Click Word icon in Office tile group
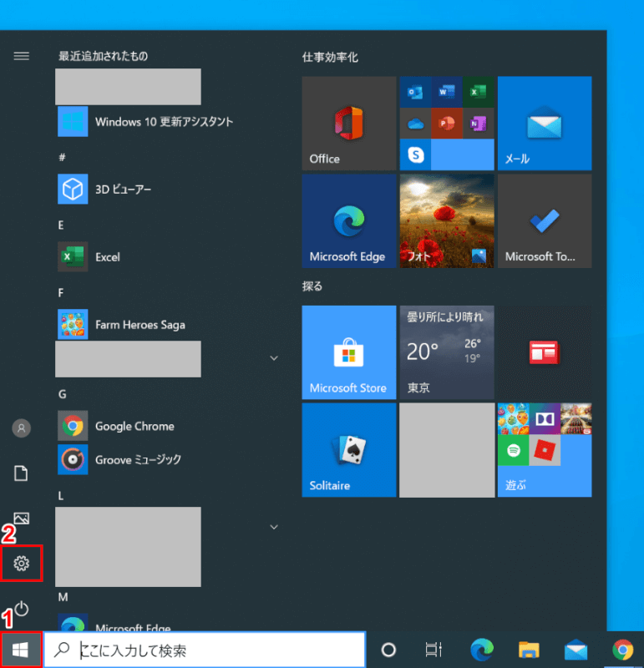Viewport: 644px width, 668px height. click(x=447, y=92)
